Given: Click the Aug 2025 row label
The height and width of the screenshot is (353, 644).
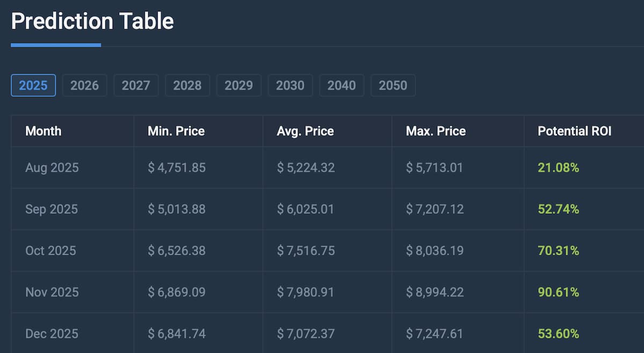Looking at the screenshot, I should click(x=52, y=168).
